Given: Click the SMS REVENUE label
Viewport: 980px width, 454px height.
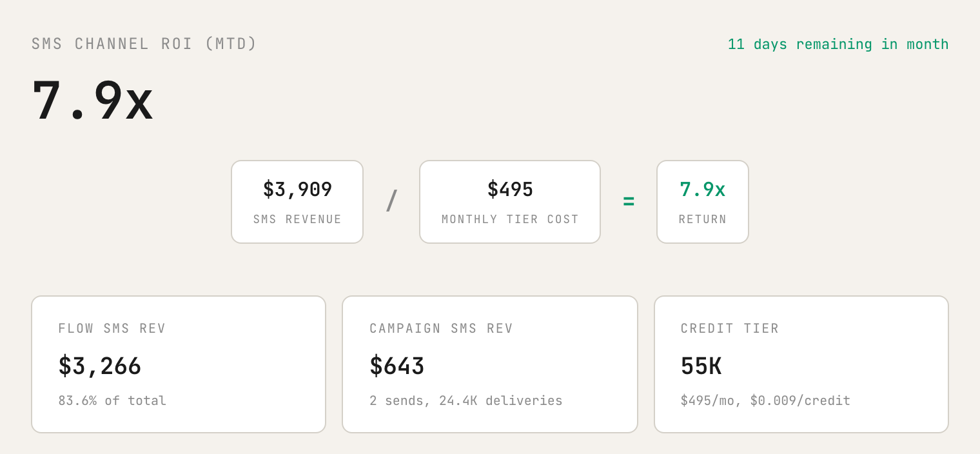Looking at the screenshot, I should click(x=297, y=219).
